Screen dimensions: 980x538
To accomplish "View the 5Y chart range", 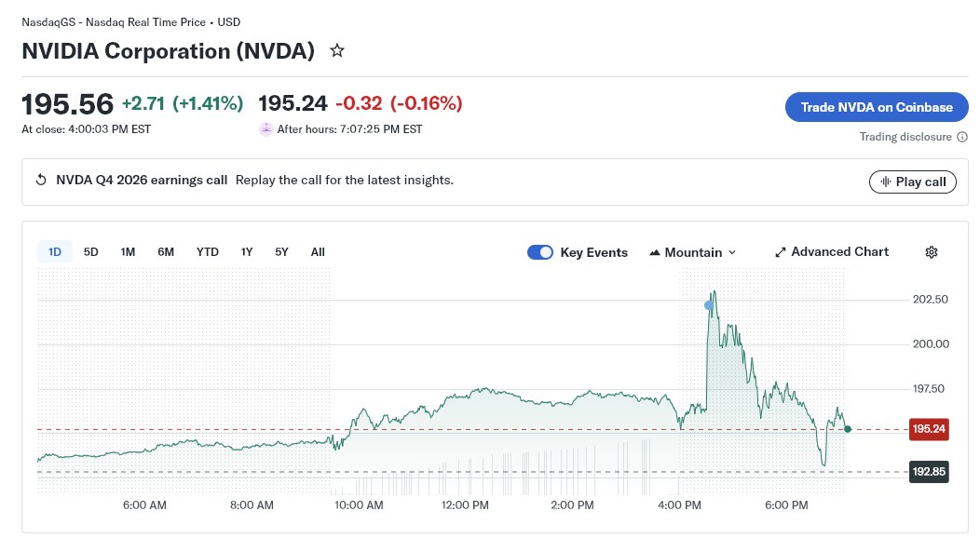I will (281, 252).
